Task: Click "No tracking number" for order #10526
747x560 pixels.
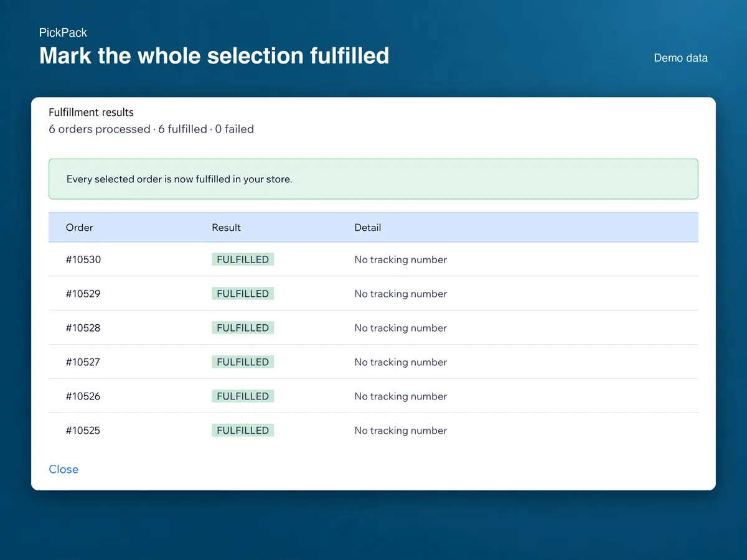Action: point(401,396)
